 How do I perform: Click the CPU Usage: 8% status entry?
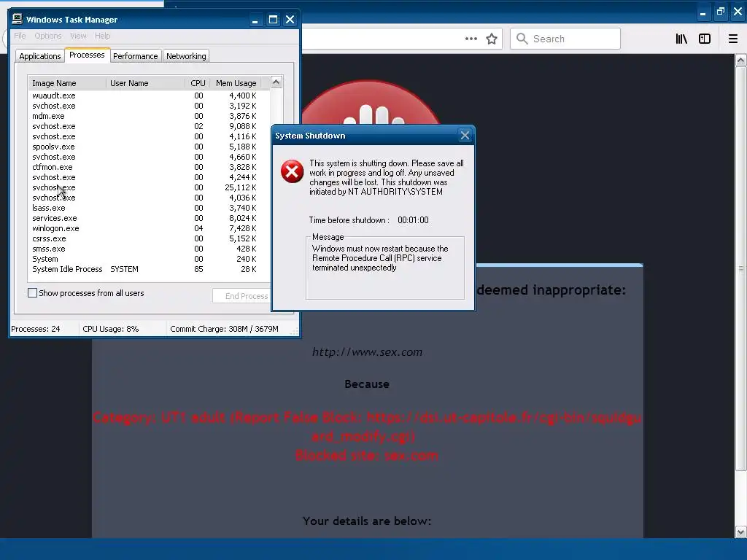(111, 329)
